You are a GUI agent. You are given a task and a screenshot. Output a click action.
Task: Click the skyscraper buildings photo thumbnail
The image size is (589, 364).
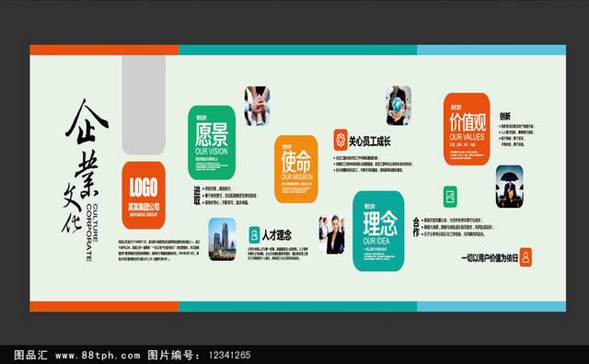pos(222,239)
